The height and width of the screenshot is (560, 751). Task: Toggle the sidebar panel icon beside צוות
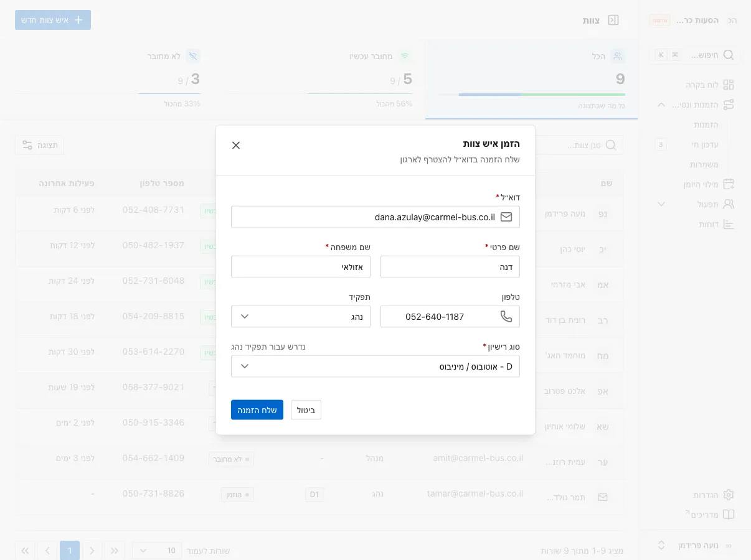613,20
